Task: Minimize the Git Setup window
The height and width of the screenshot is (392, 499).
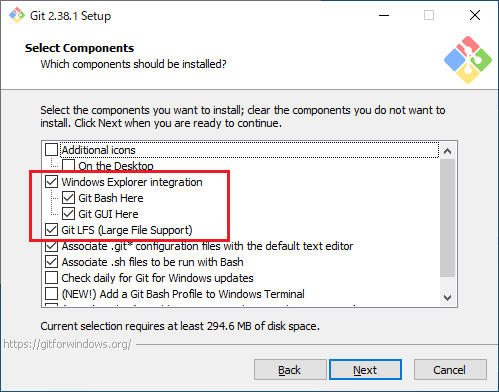Action: pyautogui.click(x=384, y=15)
